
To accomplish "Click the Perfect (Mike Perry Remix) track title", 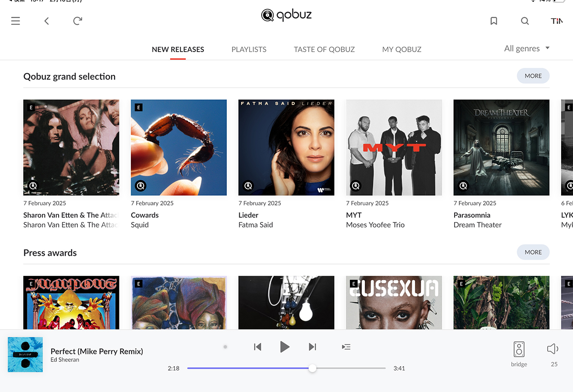I will pyautogui.click(x=97, y=351).
